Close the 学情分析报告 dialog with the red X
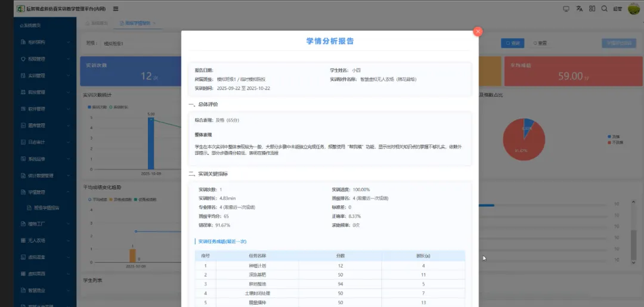This screenshot has width=644, height=307. (x=477, y=32)
